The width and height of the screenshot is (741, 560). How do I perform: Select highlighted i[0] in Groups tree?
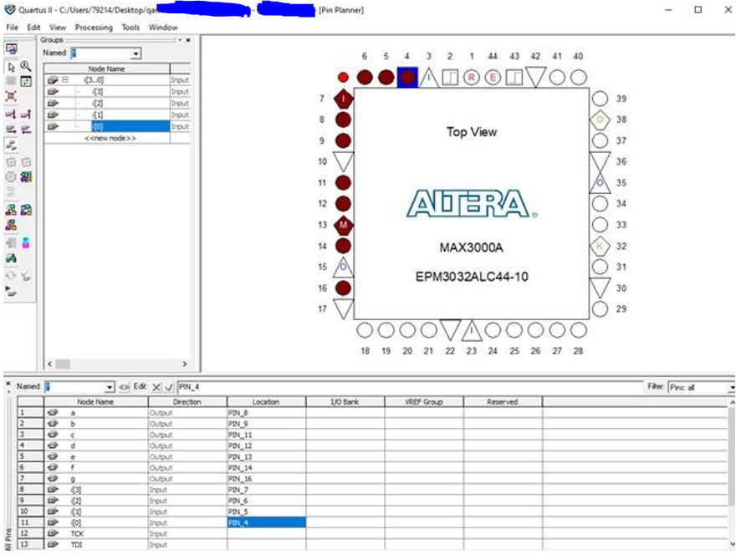pyautogui.click(x=130, y=126)
